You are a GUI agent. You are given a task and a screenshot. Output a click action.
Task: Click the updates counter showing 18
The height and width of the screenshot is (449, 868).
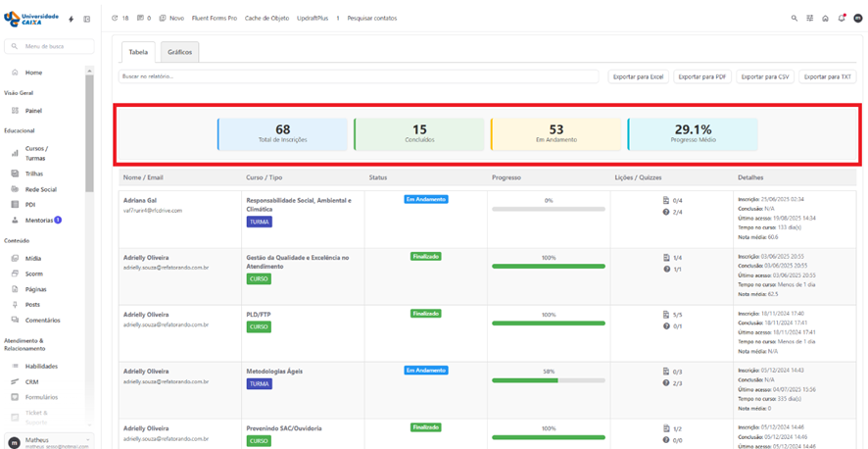[x=121, y=18]
